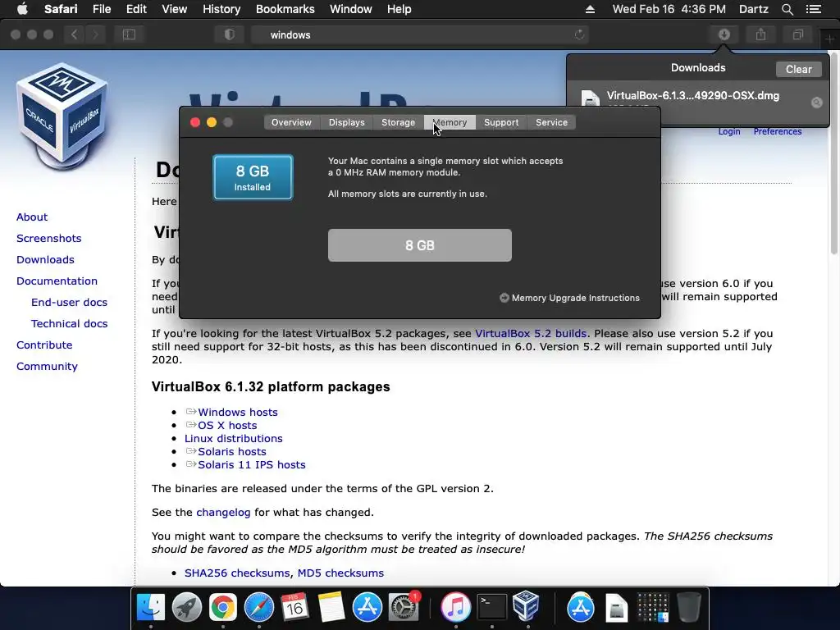Open Spotlight search magnifier in menu bar

[787, 9]
